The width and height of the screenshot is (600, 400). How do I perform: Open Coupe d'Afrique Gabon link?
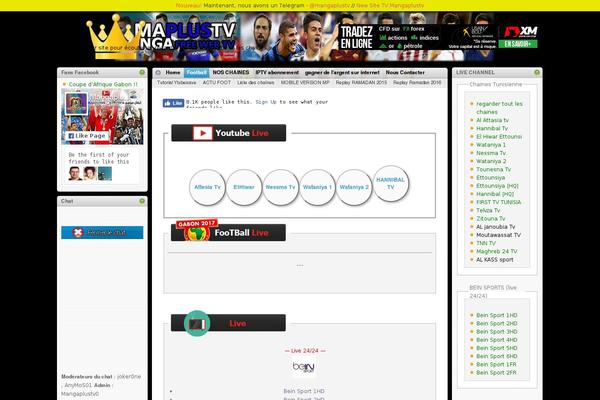(103, 84)
